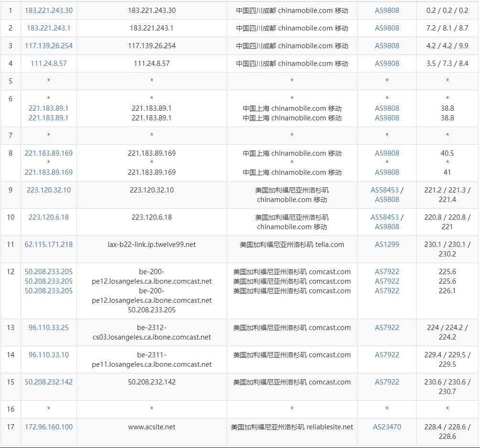Open the AS1299 link
480x448 pixels.
tap(387, 245)
